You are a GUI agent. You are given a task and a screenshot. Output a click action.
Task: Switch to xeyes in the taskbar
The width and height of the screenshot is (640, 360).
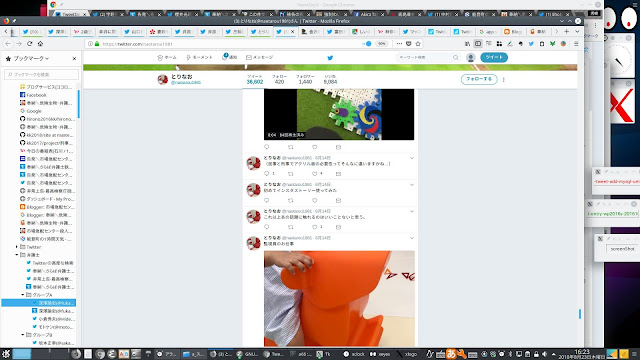(x=380, y=354)
